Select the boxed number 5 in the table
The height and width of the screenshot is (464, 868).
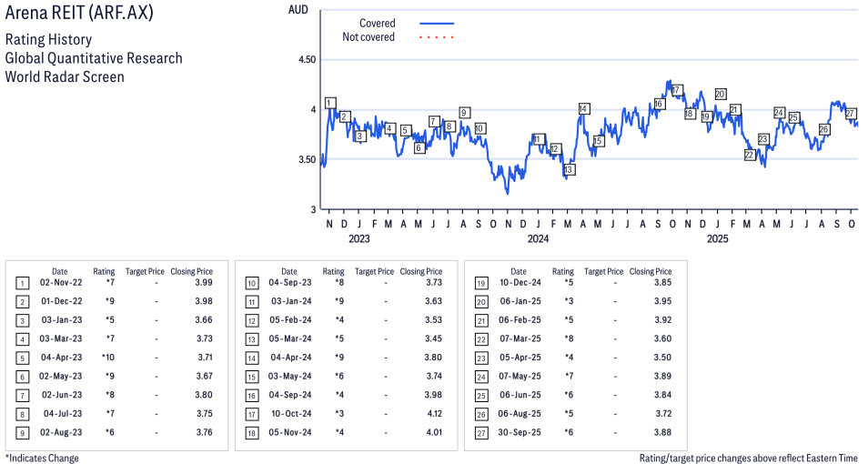22,358
